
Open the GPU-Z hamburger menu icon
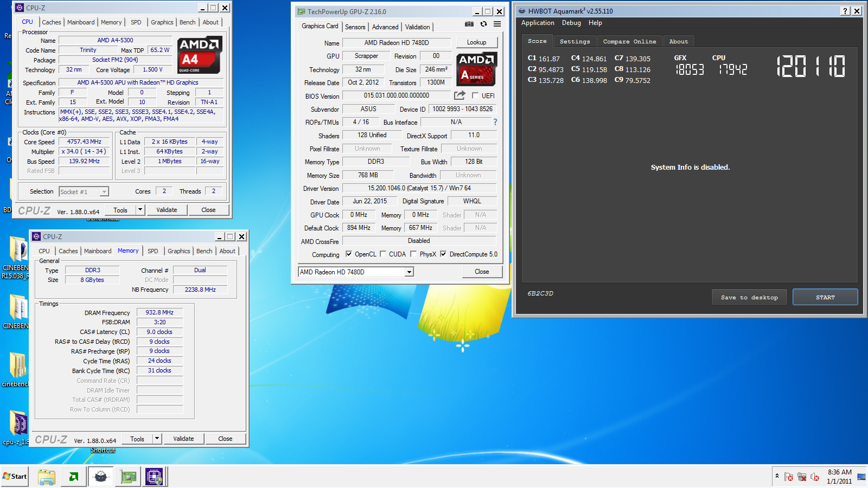497,24
